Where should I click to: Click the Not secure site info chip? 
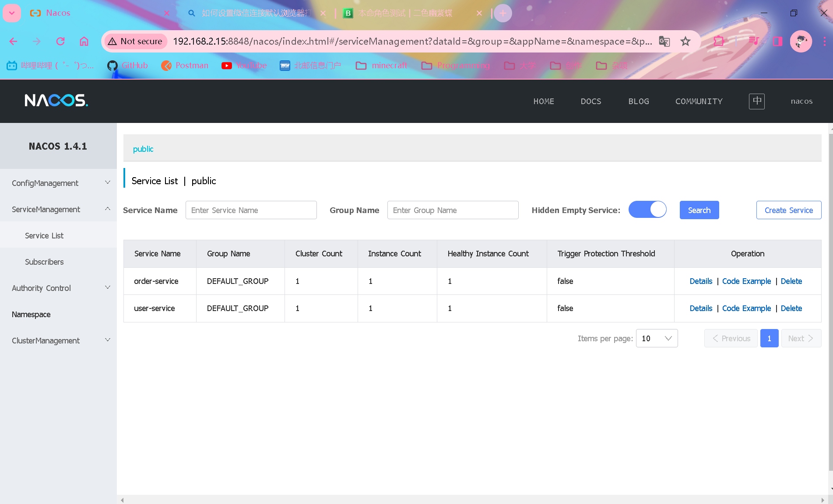135,42
